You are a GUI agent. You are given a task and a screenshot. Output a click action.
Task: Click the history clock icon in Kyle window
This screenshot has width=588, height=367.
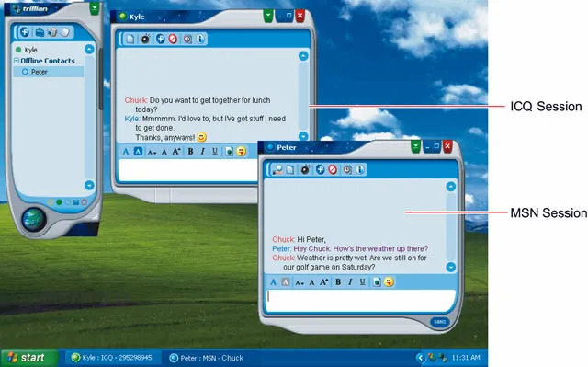187,39
